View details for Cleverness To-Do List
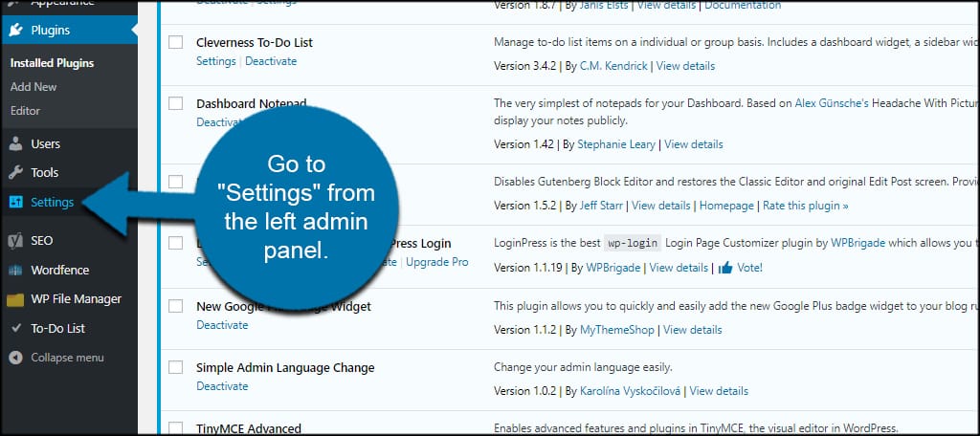This screenshot has width=980, height=436. pyautogui.click(x=685, y=66)
